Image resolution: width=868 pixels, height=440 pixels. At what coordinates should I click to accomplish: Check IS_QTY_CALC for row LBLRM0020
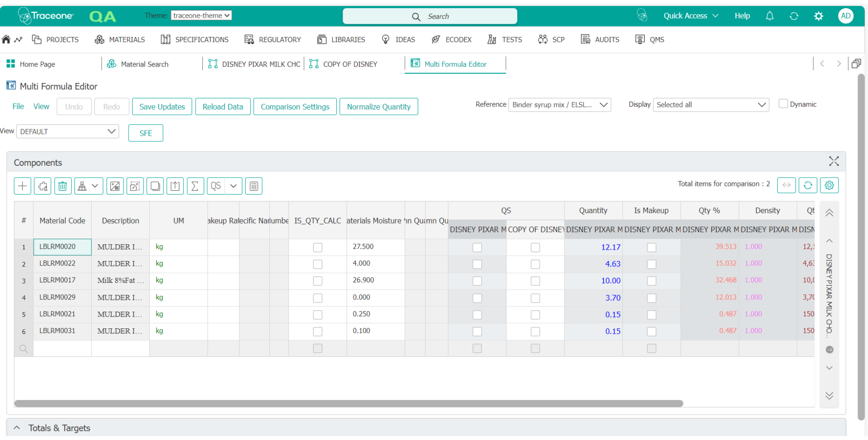[x=318, y=247]
